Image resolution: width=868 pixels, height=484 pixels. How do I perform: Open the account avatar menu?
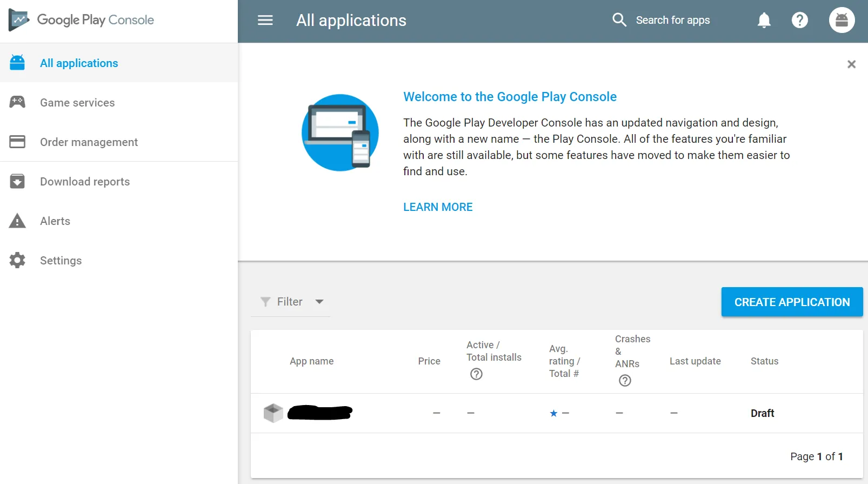tap(842, 21)
